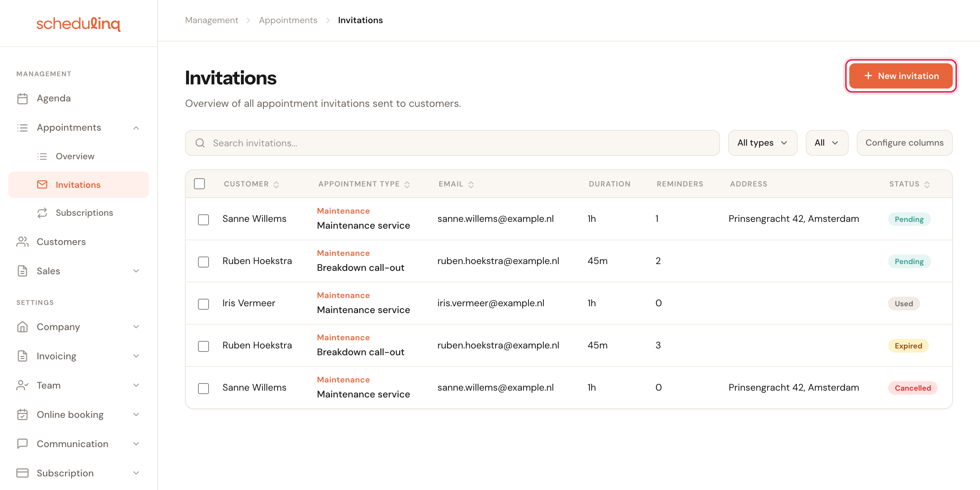Sort by Appointment Type column arrows
Screen dimensions: 980x490
[407, 184]
